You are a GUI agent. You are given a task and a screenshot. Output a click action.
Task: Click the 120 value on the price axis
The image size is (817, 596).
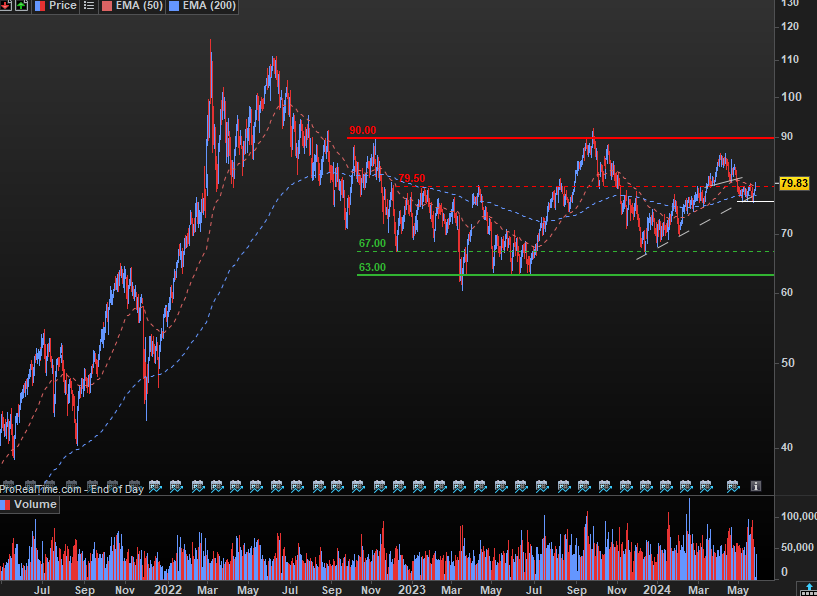pyautogui.click(x=790, y=27)
